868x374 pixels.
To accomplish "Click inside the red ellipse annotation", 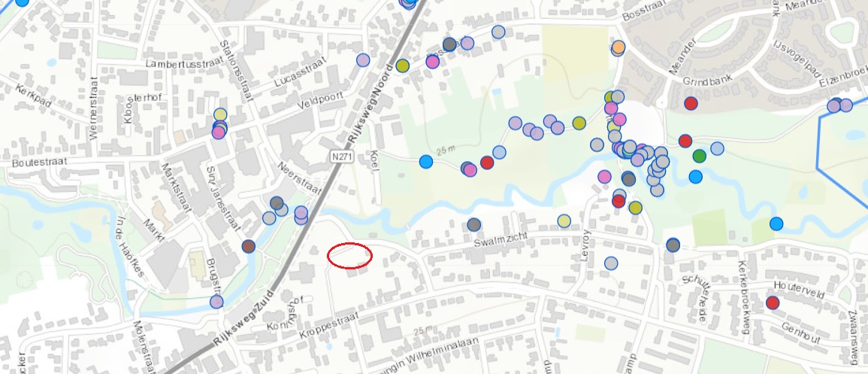I will click(x=349, y=255).
